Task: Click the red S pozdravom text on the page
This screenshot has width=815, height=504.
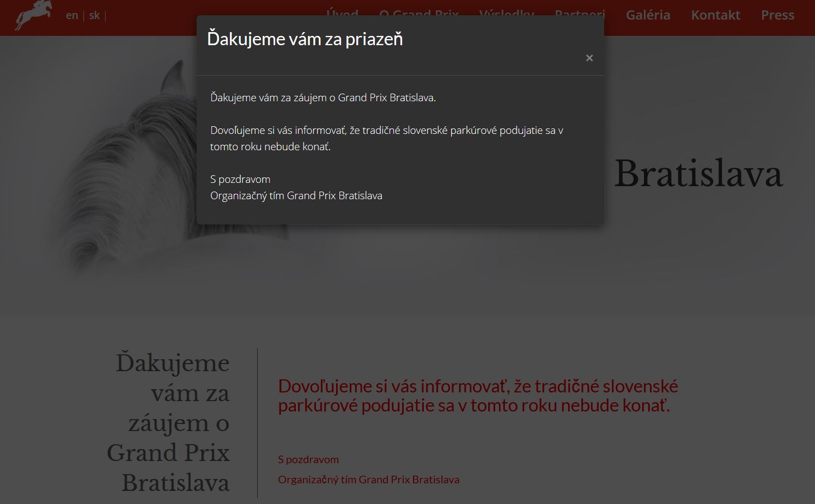Action: click(308, 459)
